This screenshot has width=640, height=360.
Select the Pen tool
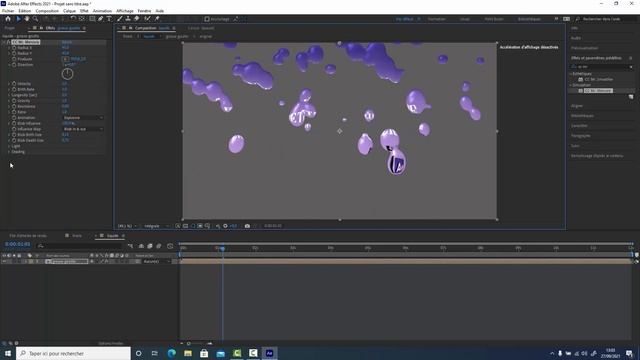click(101, 19)
